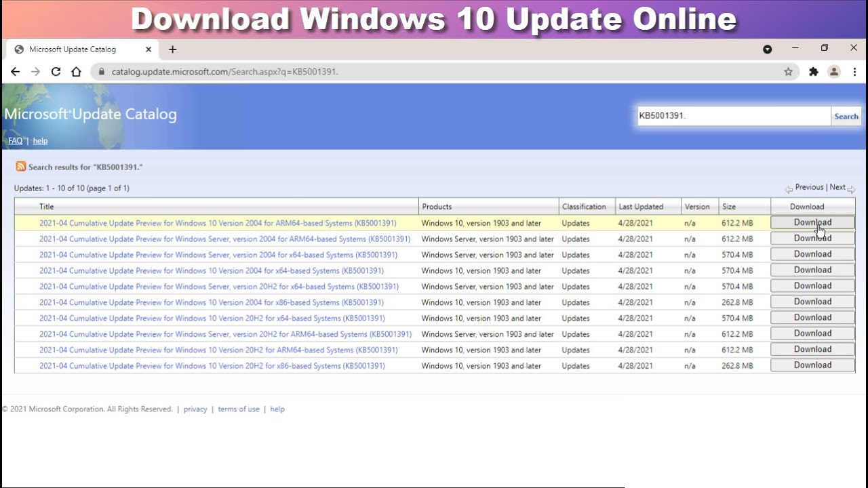Download Windows 10 2004 ARM64 update

[812, 222]
